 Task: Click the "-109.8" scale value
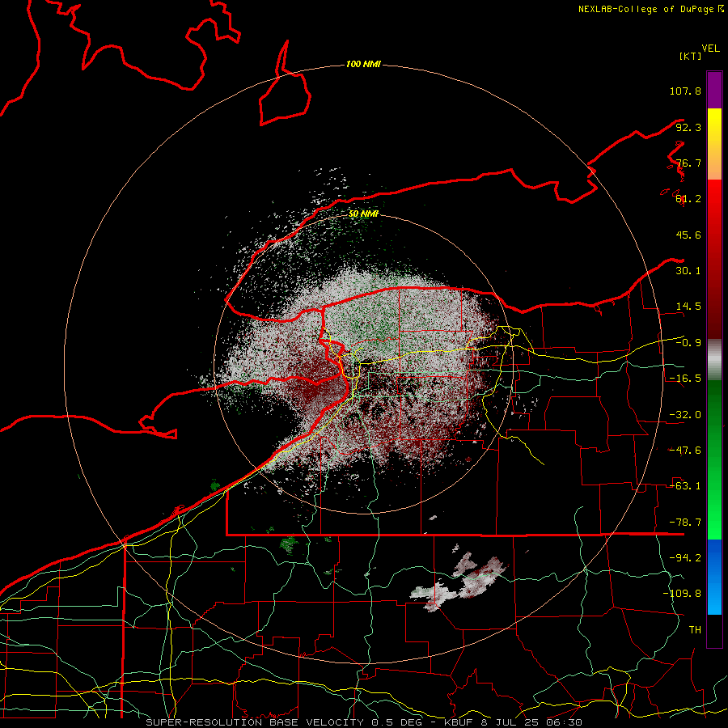tap(682, 594)
